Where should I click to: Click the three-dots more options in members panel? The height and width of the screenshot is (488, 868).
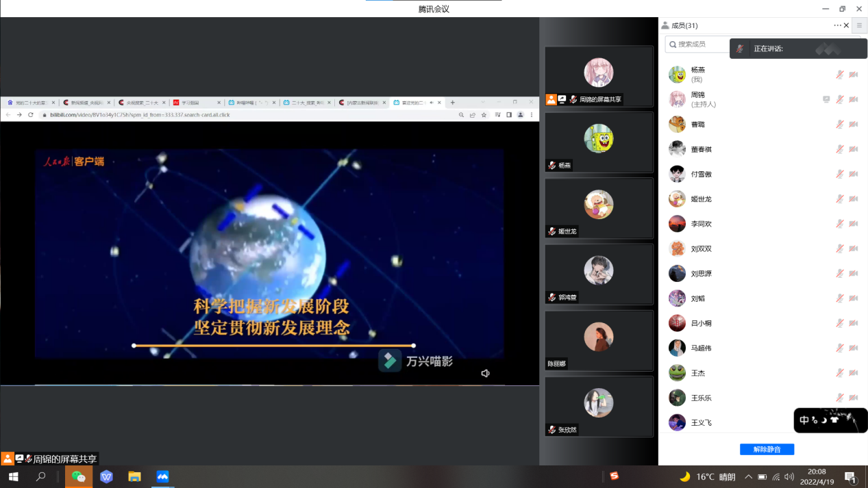[837, 25]
